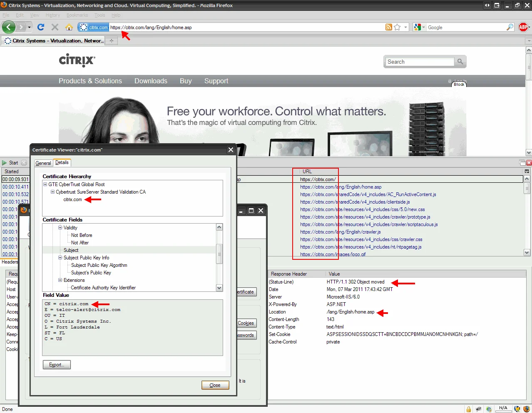Open the Adblock Plus ABP icon
This screenshot has width=532, height=413.
[x=523, y=27]
